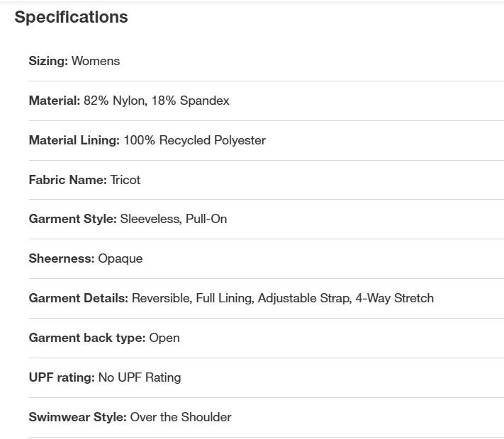This screenshot has height=439, width=504.
Task: Click the Reversible, Full Lining details text
Action: point(193,298)
